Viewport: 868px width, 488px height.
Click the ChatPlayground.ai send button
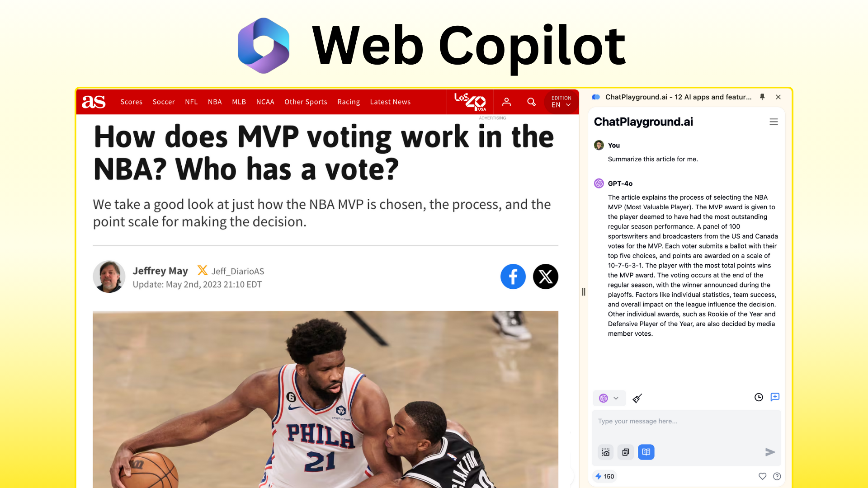tap(769, 452)
